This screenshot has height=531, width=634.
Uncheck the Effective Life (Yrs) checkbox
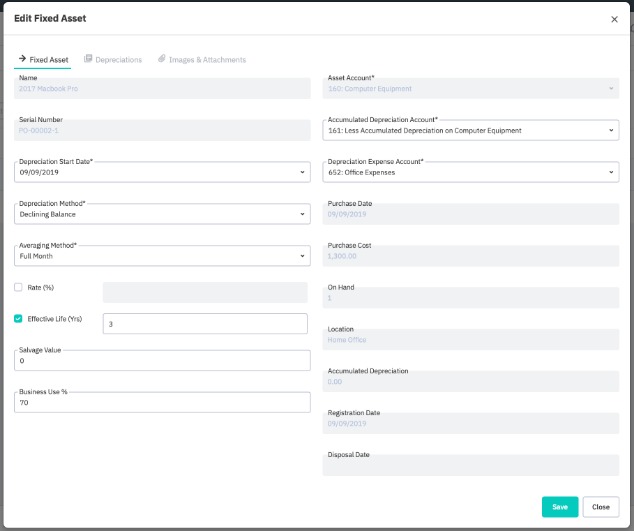[x=19, y=319]
